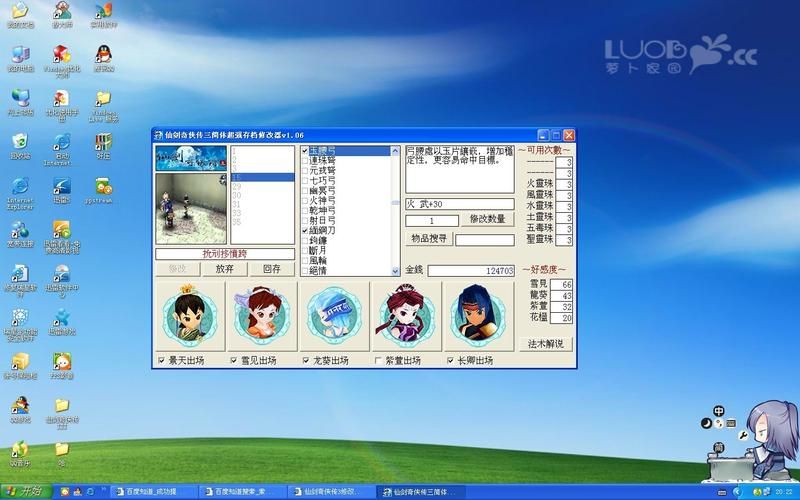Viewport: 800px width, 500px height.
Task: Open the blue star-figure desktop shortcut
Action: [62, 321]
